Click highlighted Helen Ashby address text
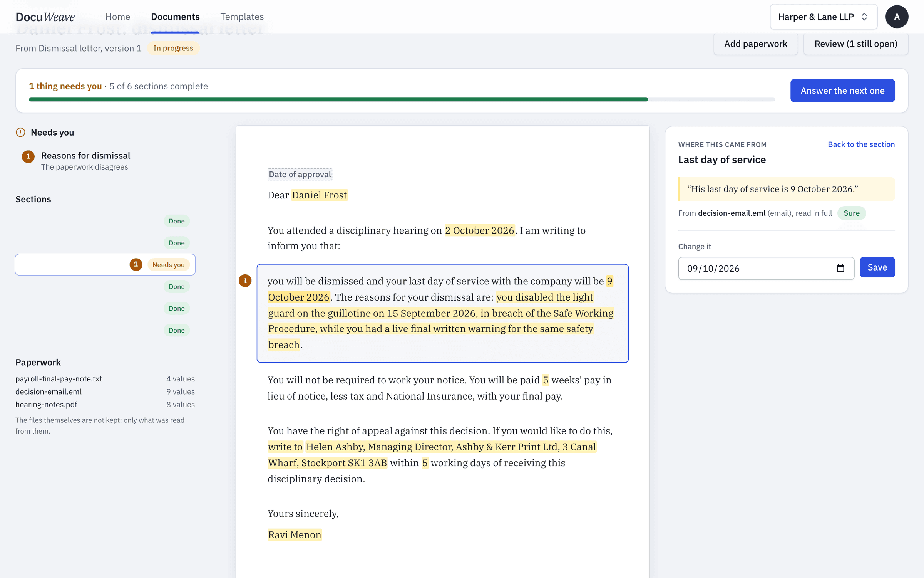 pos(432,455)
